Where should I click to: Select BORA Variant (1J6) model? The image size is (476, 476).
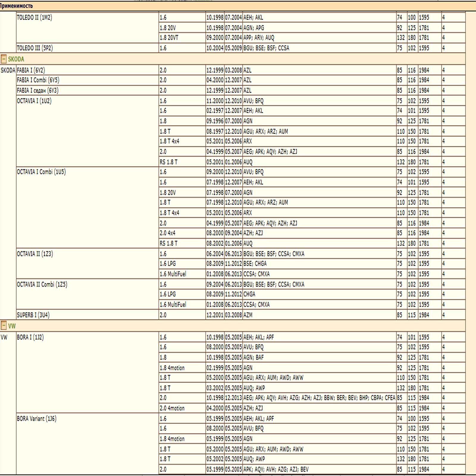point(37,419)
